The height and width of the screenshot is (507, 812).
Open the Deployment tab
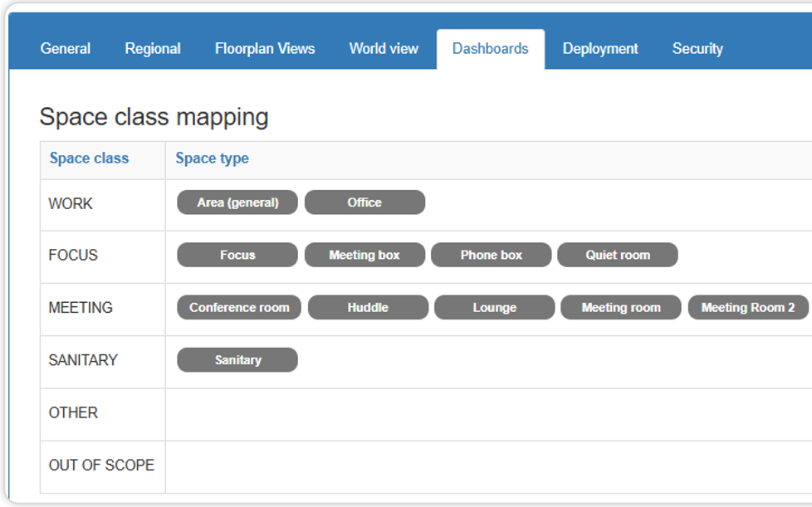tap(600, 49)
